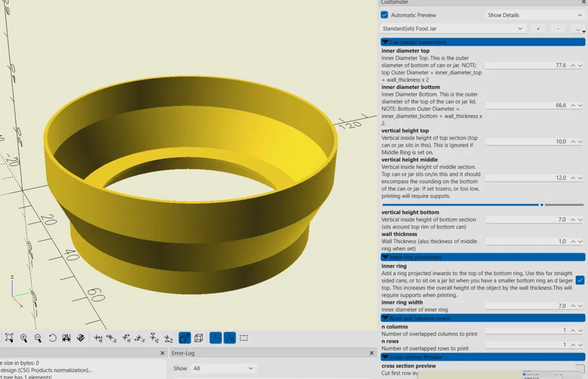
Task: Disable the Automatic Preview checkbox
Action: coord(384,15)
